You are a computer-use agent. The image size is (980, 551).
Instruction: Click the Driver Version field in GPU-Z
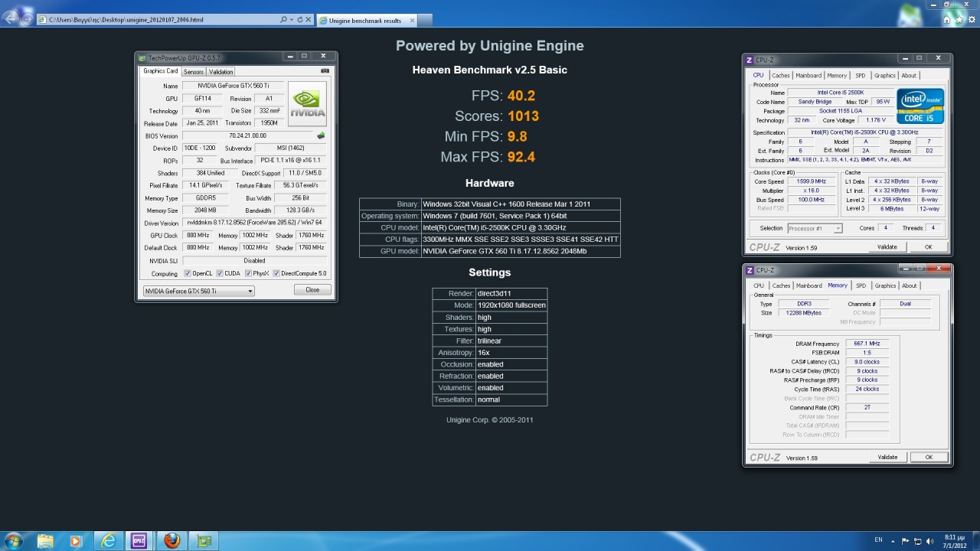255,223
